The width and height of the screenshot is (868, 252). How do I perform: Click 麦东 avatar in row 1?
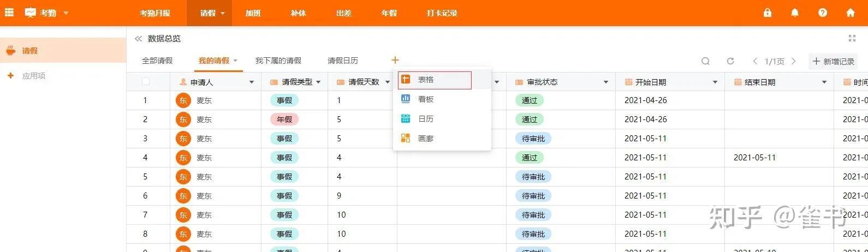183,100
